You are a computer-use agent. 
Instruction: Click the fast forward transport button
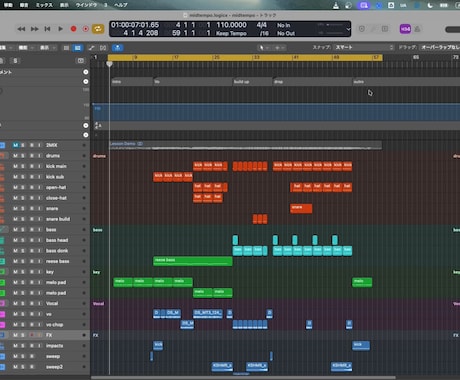[34, 29]
